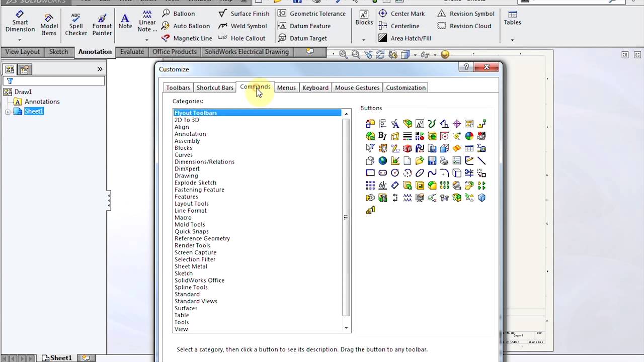Screen dimensions: 644x362
Task: Select Annotation in the Categories list
Action: [190, 134]
